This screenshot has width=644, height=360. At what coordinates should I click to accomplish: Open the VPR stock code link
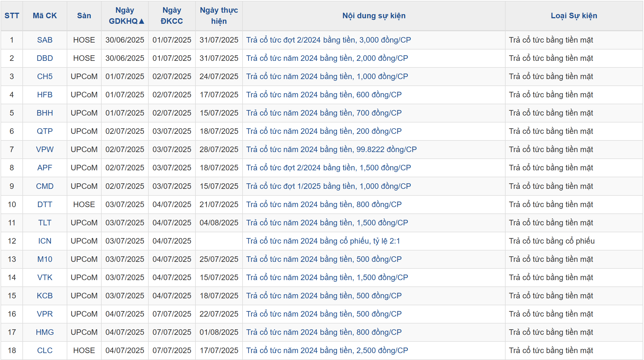tap(45, 314)
